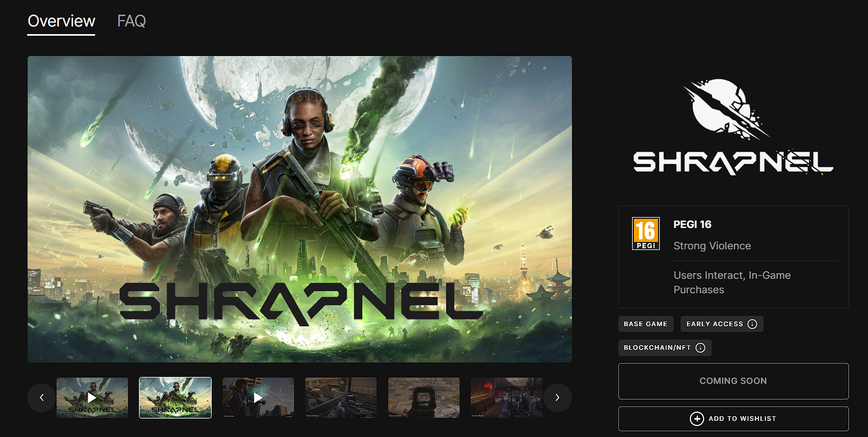Click the Base Game tag

click(645, 324)
